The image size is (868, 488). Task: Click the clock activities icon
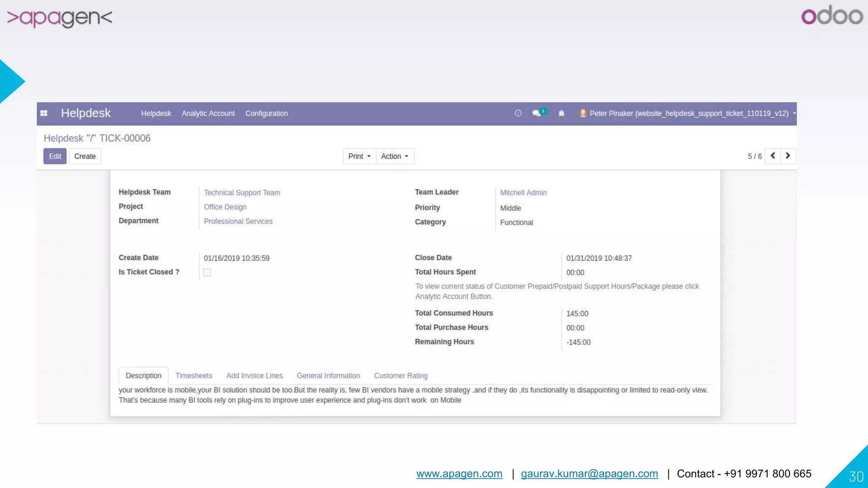[x=518, y=113]
